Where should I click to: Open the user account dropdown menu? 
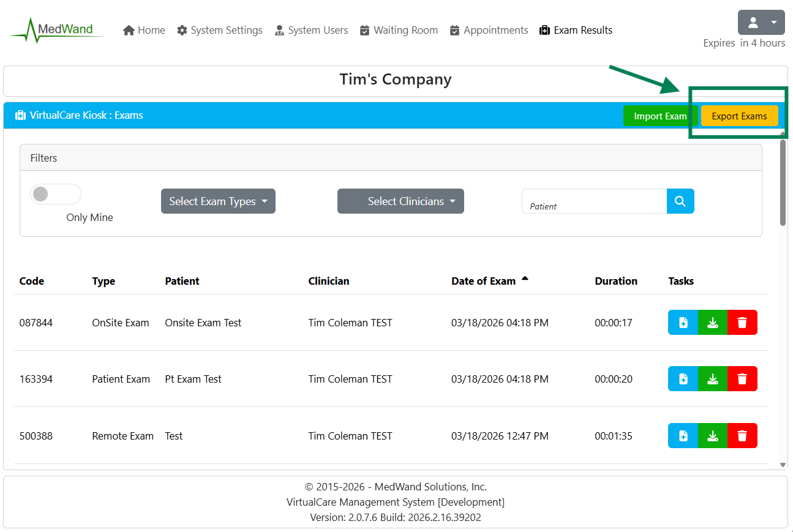click(x=761, y=23)
